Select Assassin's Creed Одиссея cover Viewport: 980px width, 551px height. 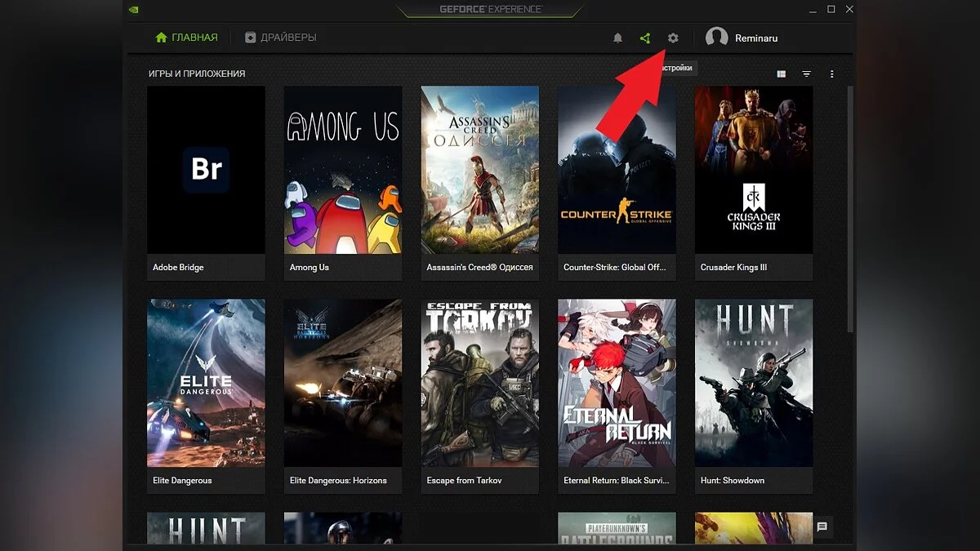pos(480,170)
